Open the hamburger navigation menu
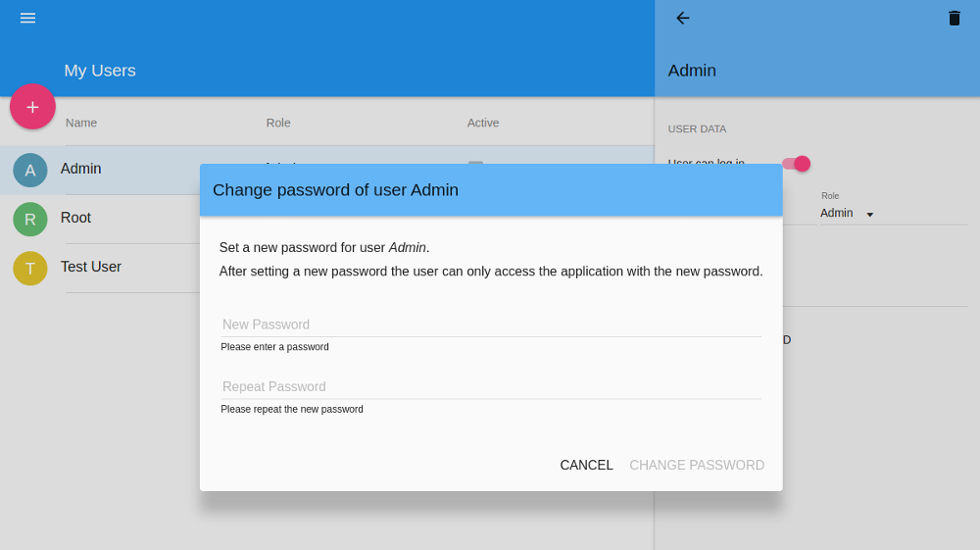 pyautogui.click(x=27, y=18)
